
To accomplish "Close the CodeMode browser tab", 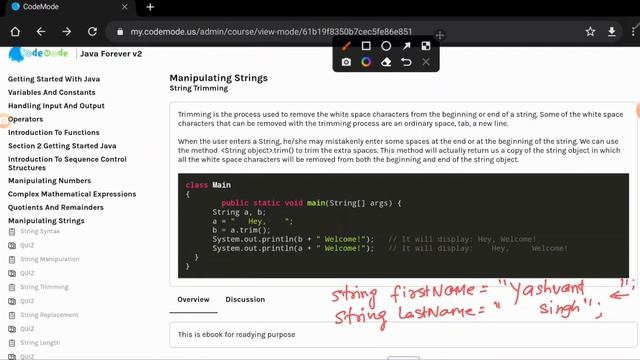I will click(124, 7).
